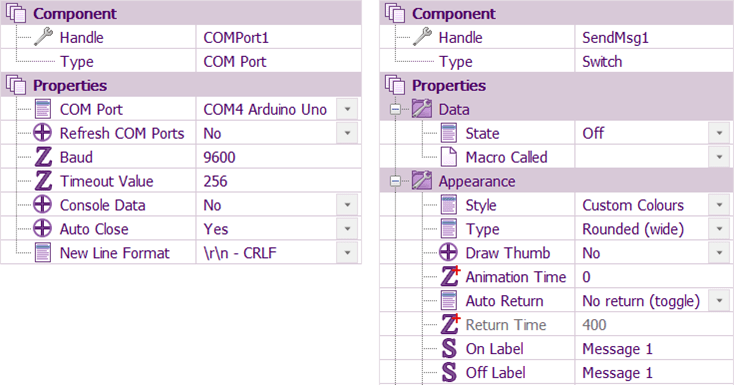This screenshot has width=734, height=385.
Task: Select the Refresh COM Ports label
Action: [122, 133]
